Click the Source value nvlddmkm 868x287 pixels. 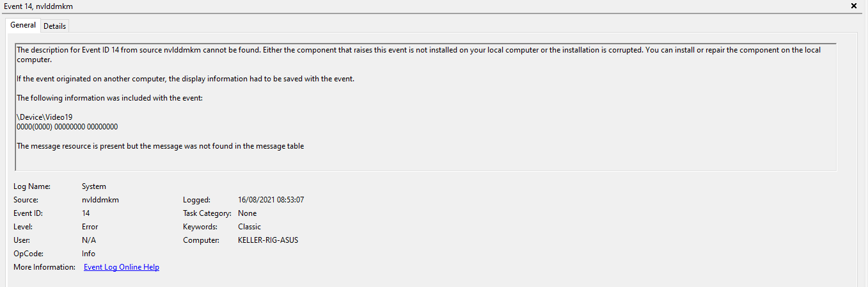pyautogui.click(x=100, y=200)
